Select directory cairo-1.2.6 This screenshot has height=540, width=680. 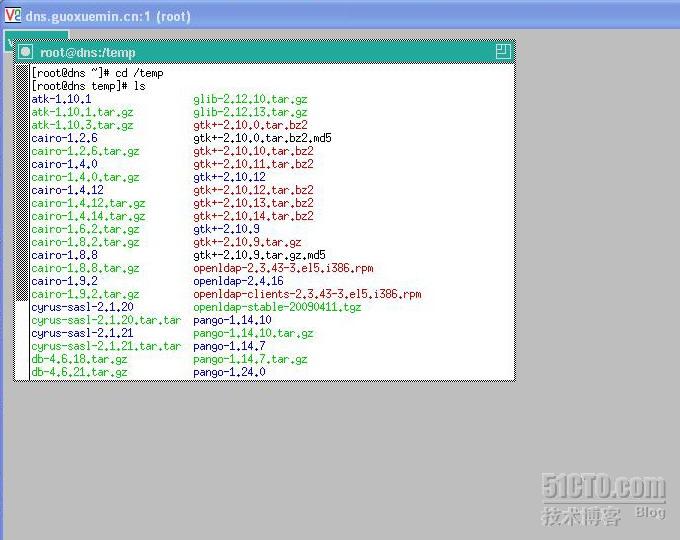pyautogui.click(x=64, y=138)
